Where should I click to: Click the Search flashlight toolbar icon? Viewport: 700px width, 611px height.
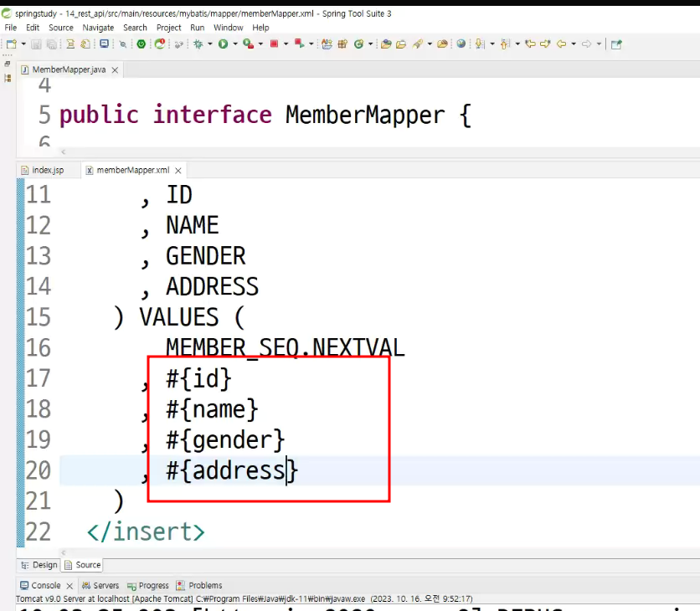pyautogui.click(x=418, y=44)
